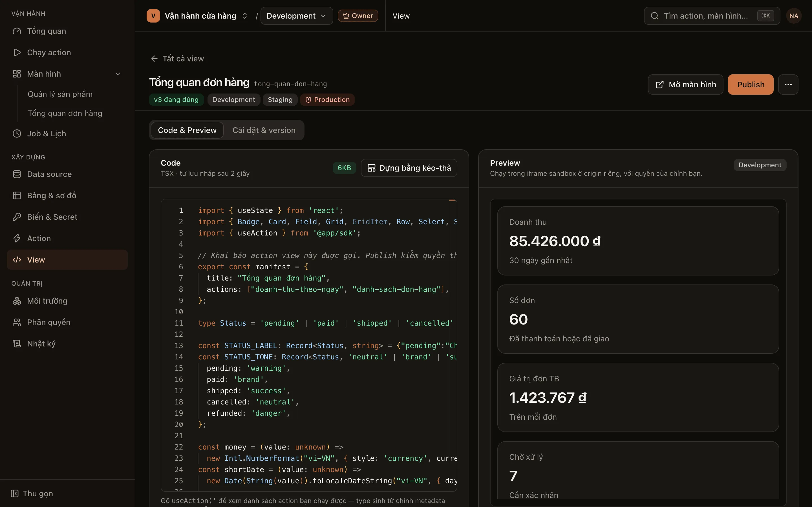The height and width of the screenshot is (507, 812).
Task: Collapse sidebar with Thu gọn toggle
Action: pyautogui.click(x=32, y=493)
